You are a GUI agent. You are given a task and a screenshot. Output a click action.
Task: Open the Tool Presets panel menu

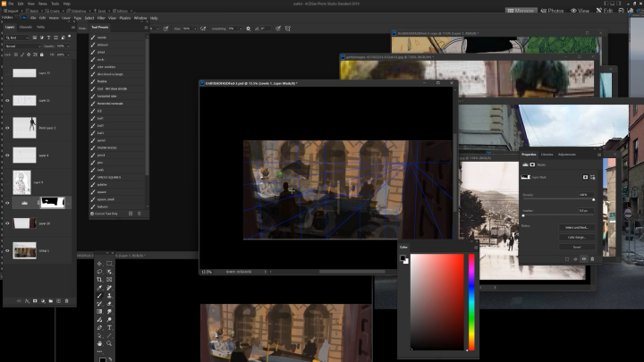pos(146,28)
